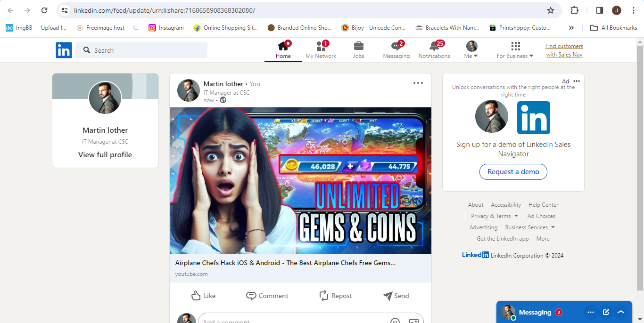Click the Comment button on post
Image resolution: width=644 pixels, height=323 pixels.
tap(267, 296)
